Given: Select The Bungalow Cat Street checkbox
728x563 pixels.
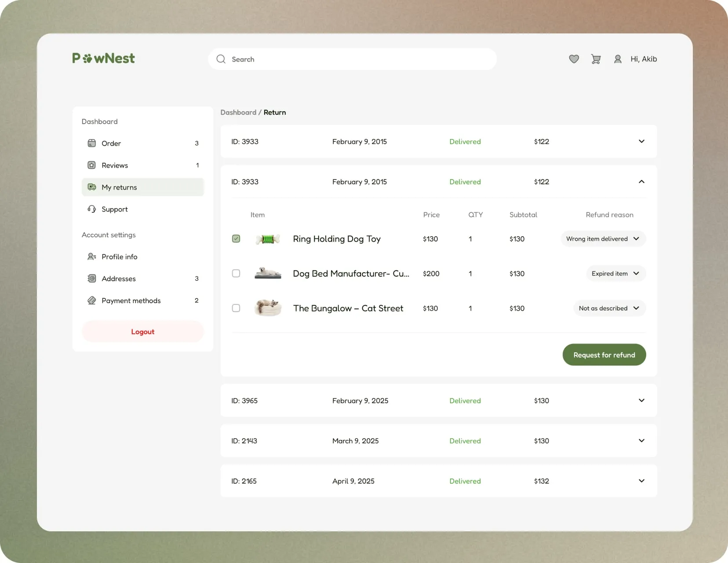Looking at the screenshot, I should (236, 308).
